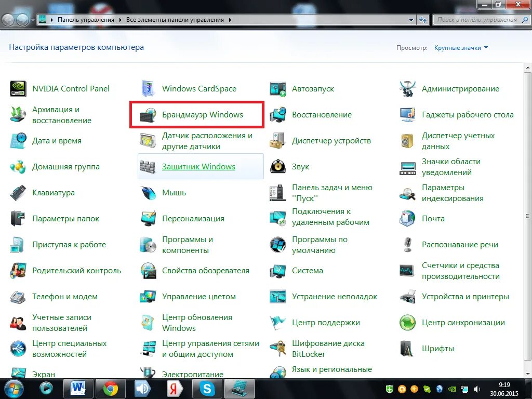This screenshot has height=399, width=532.
Task: Expand the address bar history dropdown arrow
Action: 411,20
